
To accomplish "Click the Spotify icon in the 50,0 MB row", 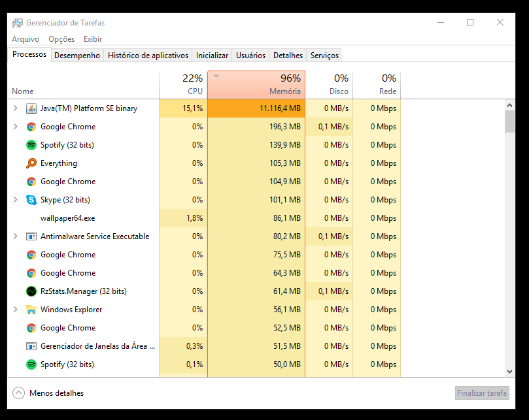I will coord(31,364).
